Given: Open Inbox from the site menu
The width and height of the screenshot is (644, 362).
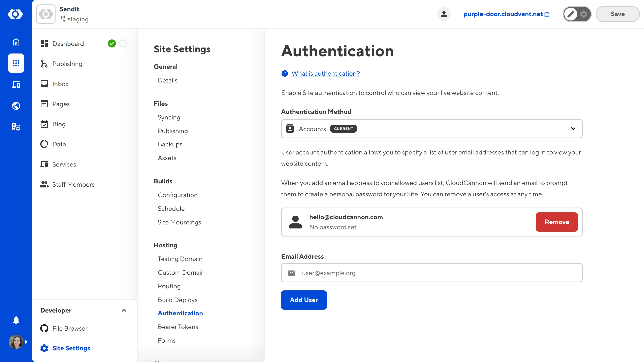Looking at the screenshot, I should click(x=60, y=84).
